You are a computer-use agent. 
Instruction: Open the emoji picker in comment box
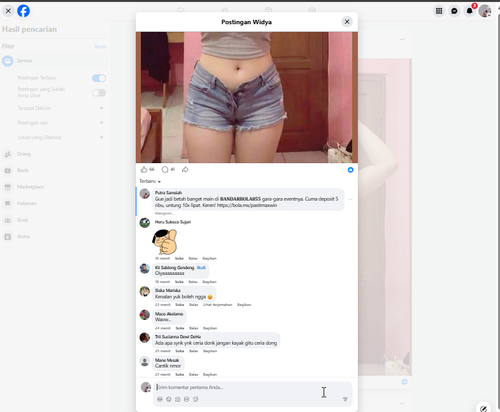(169, 399)
